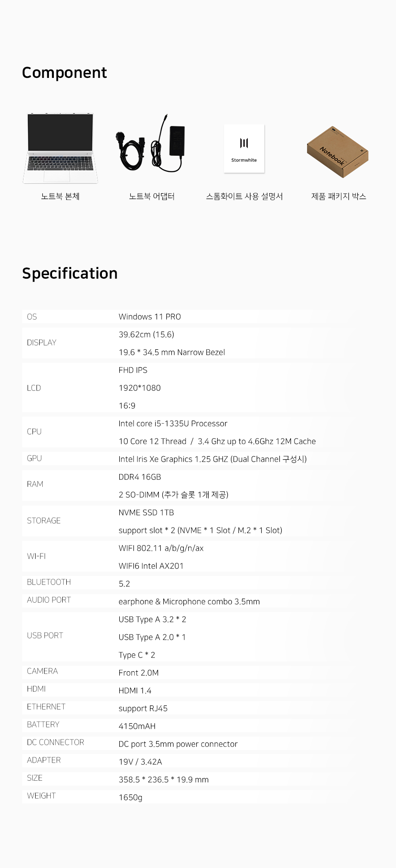The height and width of the screenshot is (868, 396).
Task: Click the Intel core i5-1335U Processor text
Action: pyautogui.click(x=173, y=424)
